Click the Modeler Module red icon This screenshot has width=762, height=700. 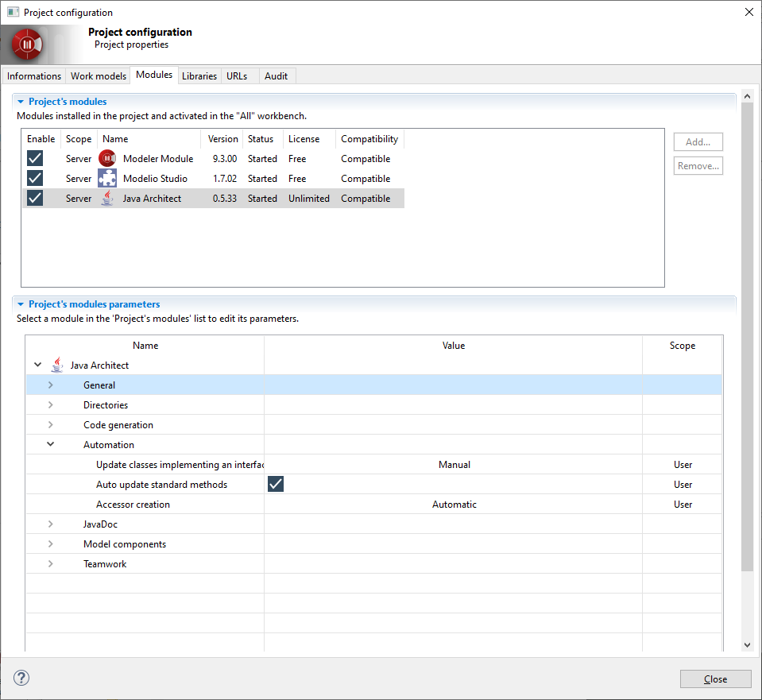[x=107, y=158]
